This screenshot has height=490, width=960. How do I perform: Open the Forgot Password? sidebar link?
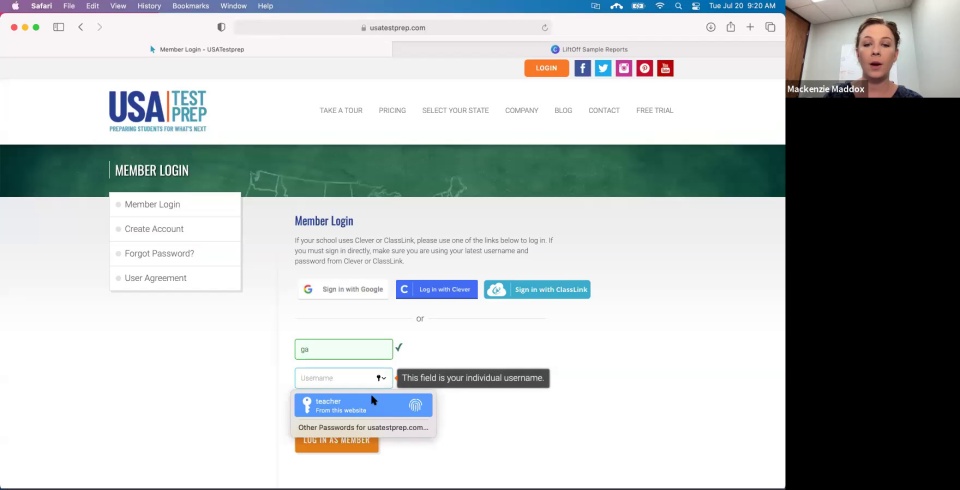(159, 253)
